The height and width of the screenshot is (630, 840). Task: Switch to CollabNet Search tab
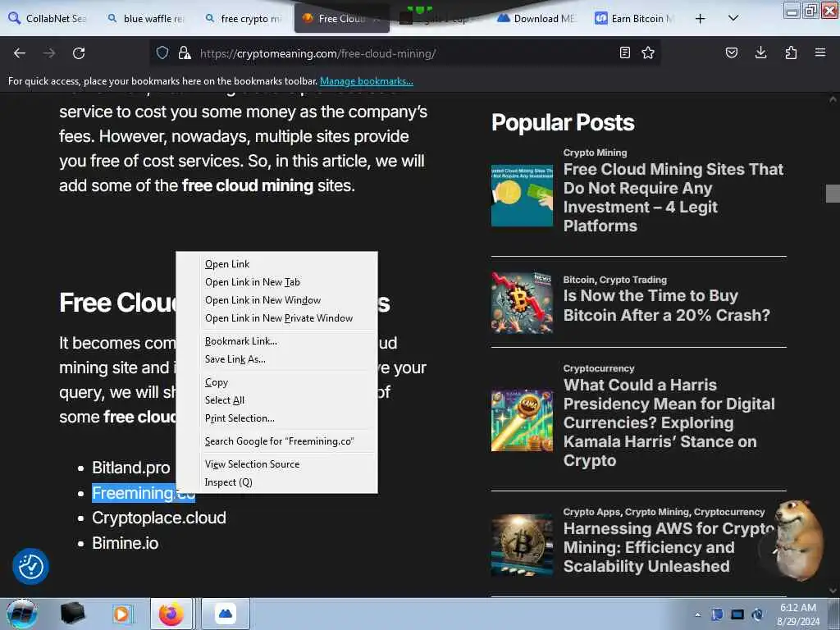(x=48, y=19)
